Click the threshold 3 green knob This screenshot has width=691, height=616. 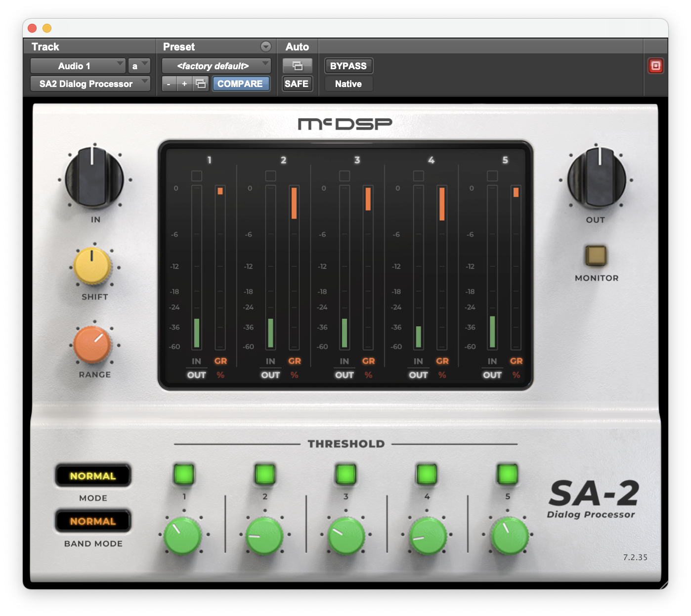pos(346,535)
